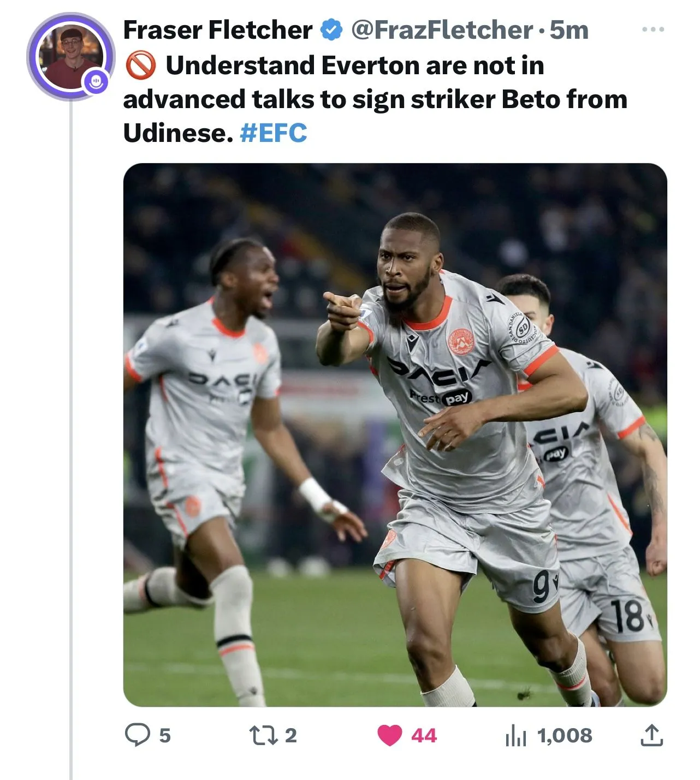700x780 pixels.
Task: Open the 5m timestamp permalink
Action: [569, 30]
